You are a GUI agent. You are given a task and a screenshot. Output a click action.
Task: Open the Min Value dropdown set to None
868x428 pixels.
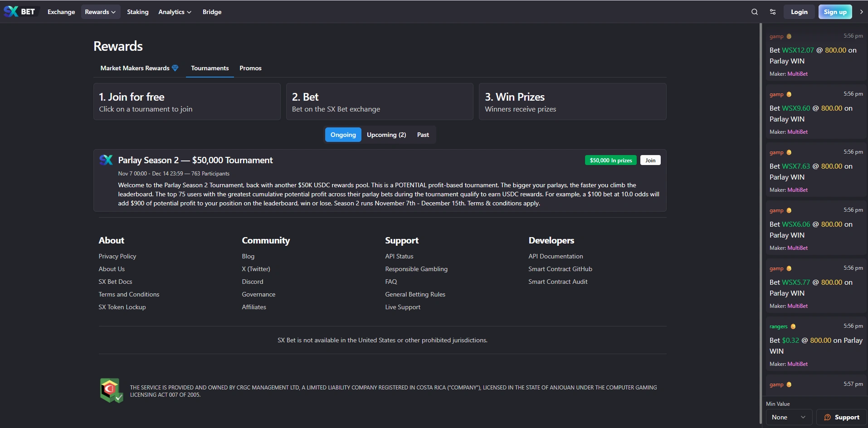tap(789, 417)
